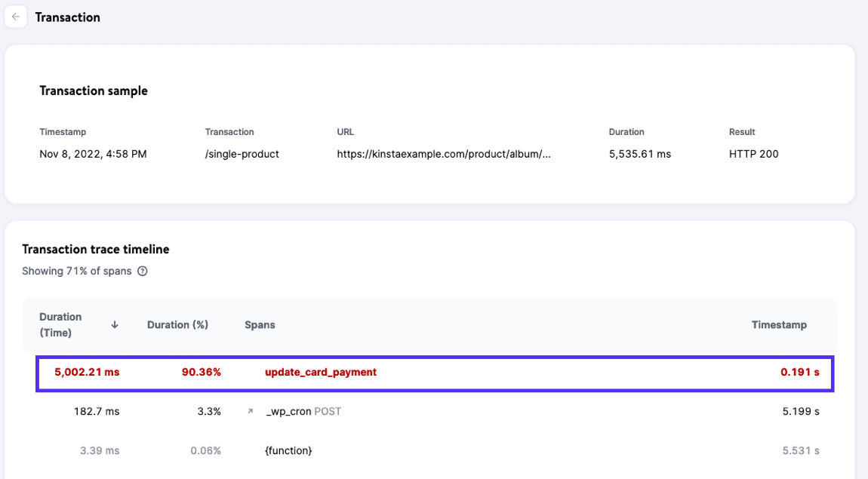Viewport: 868px width, 479px height.
Task: Select the 90.36% duration percentage value
Action: coord(202,372)
